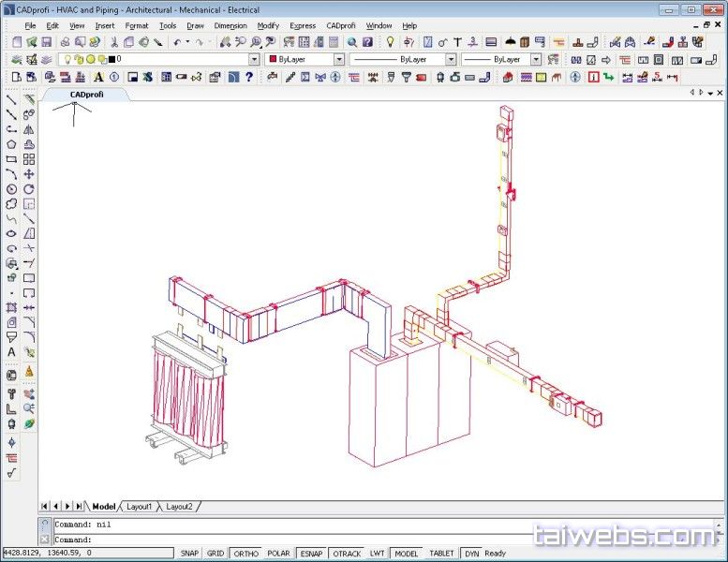Click the GRID button in status bar
Viewport: 728px width, 562px height.
[x=215, y=554]
